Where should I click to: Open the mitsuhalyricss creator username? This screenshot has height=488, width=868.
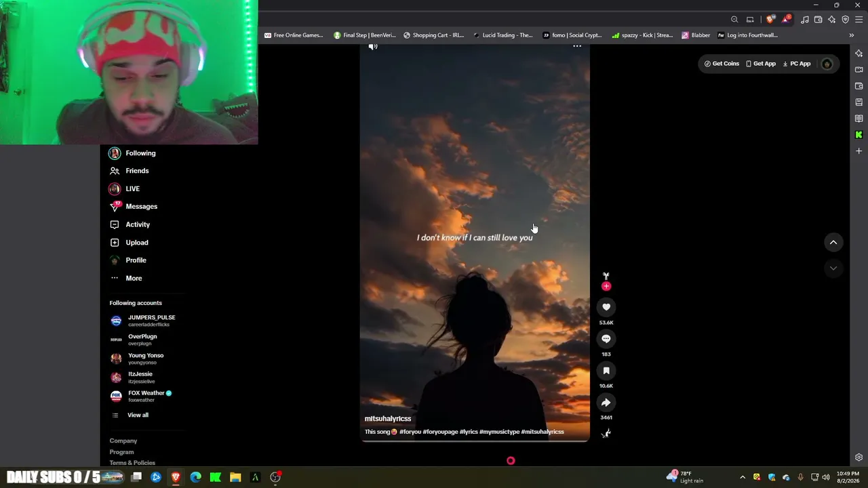point(388,419)
